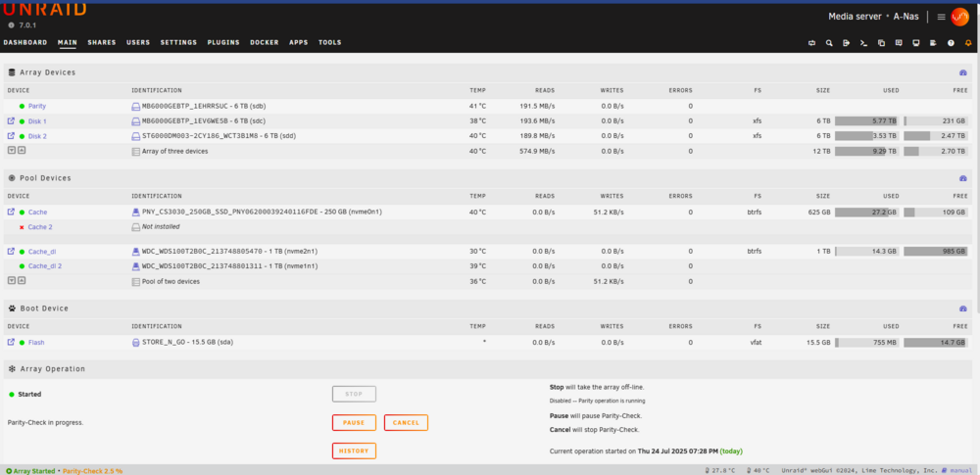Open the Disk 1 browse icon
The image size is (980, 475).
(x=11, y=121)
